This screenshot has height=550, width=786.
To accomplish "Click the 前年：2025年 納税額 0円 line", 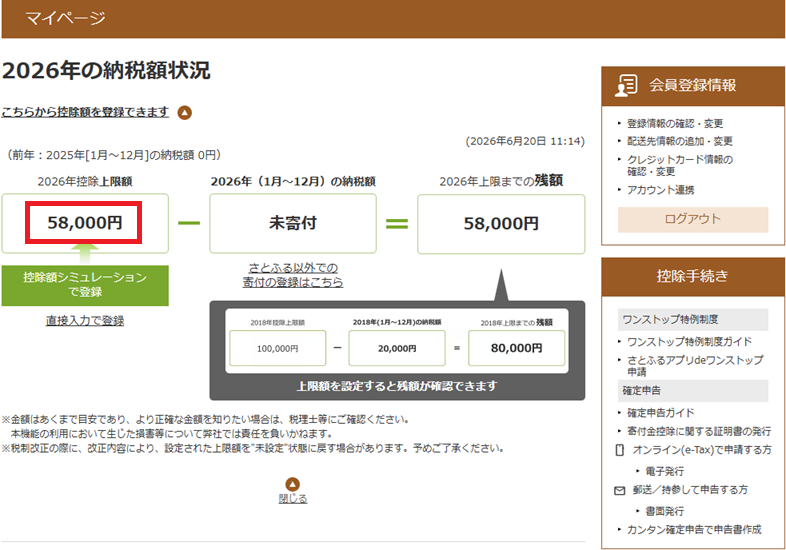I will tap(113, 155).
